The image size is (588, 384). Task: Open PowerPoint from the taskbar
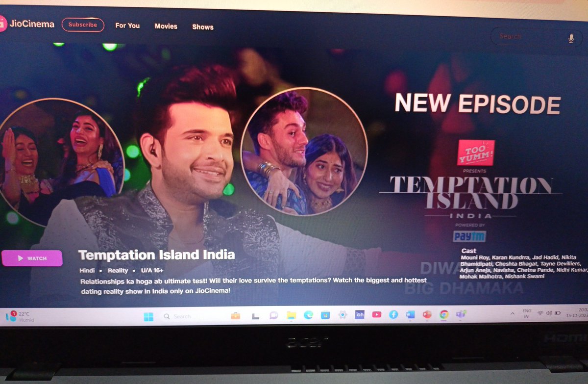[x=427, y=315]
